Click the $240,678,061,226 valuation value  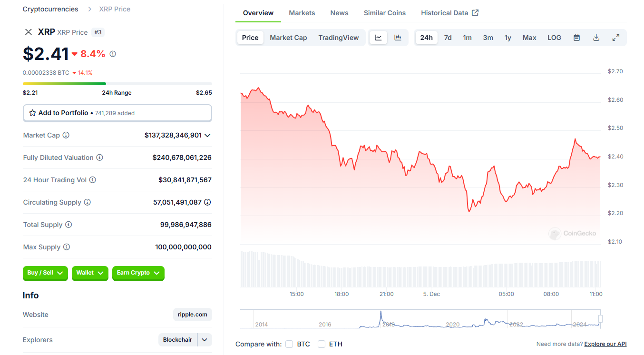click(x=182, y=158)
